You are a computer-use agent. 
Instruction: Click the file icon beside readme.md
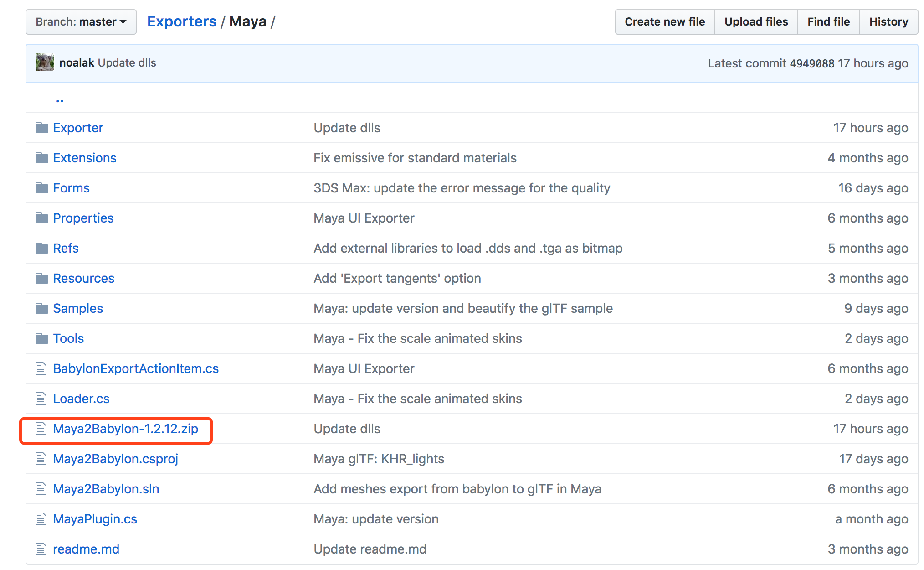[41, 549]
